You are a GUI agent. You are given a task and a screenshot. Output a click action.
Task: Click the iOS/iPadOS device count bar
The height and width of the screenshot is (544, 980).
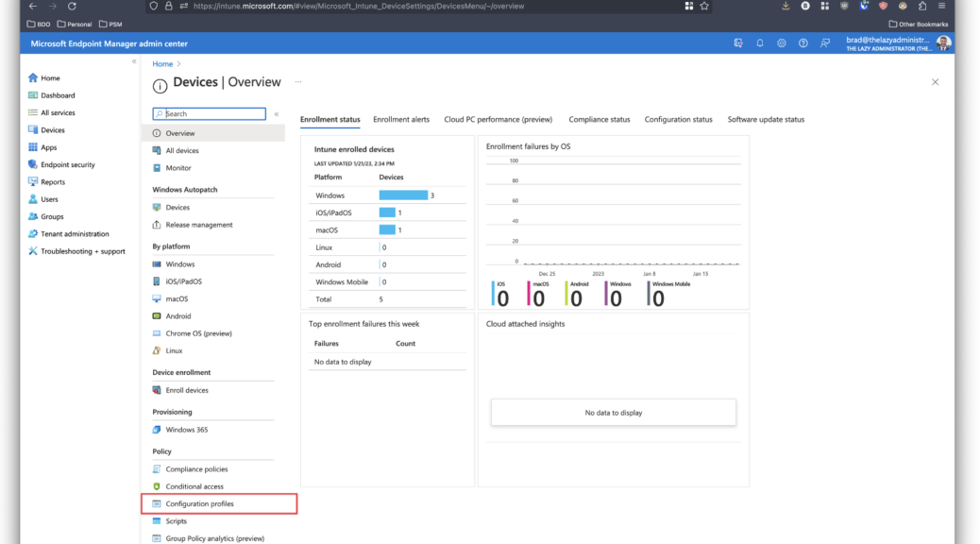tap(387, 213)
